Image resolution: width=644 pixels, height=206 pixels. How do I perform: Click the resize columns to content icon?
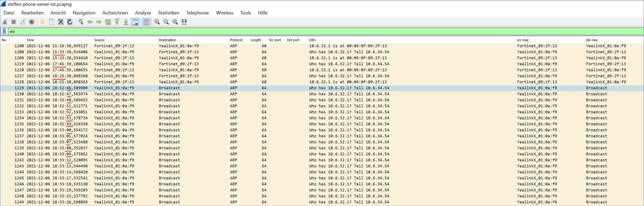(x=184, y=22)
